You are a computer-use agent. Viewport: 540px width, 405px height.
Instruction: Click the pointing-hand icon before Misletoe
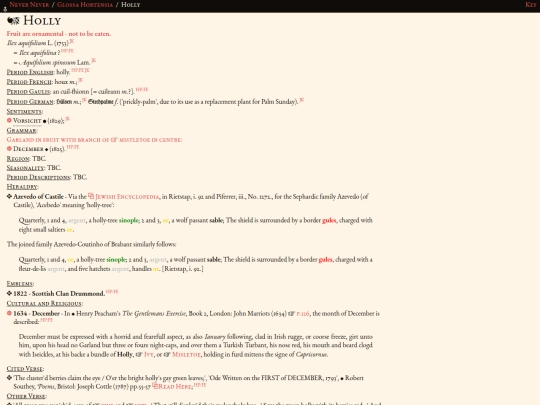pos(167,354)
